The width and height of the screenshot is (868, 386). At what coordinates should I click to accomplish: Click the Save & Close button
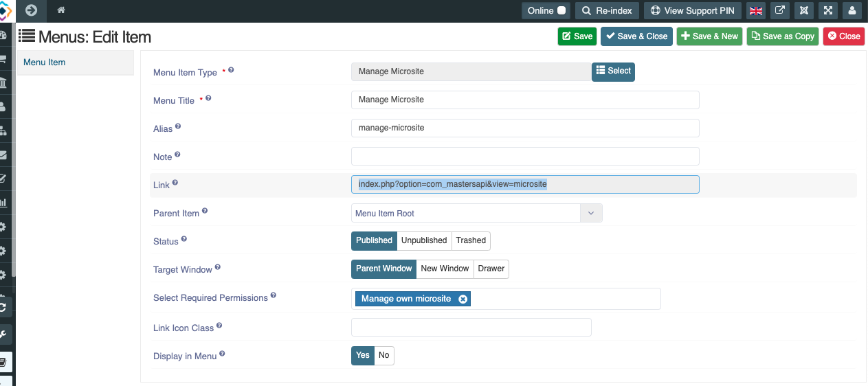click(636, 36)
